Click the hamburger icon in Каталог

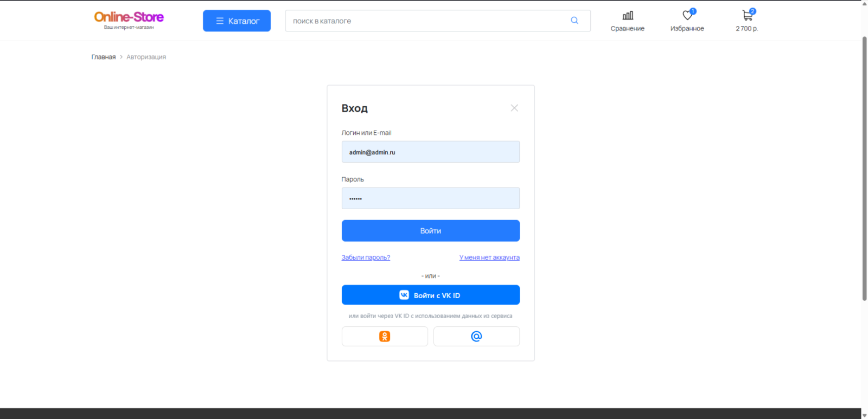coord(220,21)
